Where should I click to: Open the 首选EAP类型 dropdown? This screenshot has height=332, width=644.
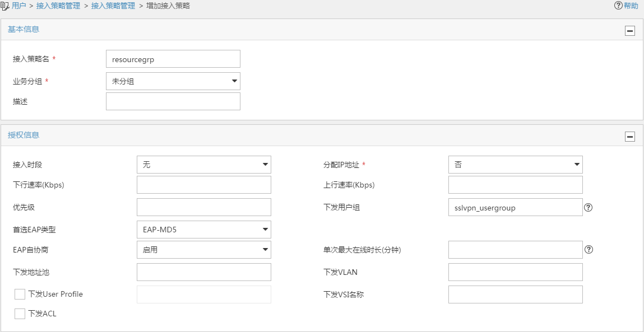tap(203, 230)
